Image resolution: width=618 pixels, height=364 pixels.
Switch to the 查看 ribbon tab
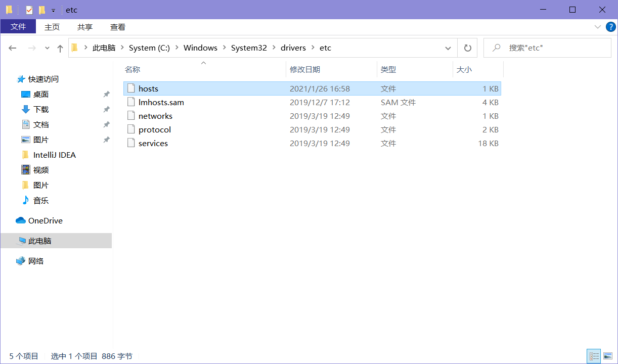point(118,27)
